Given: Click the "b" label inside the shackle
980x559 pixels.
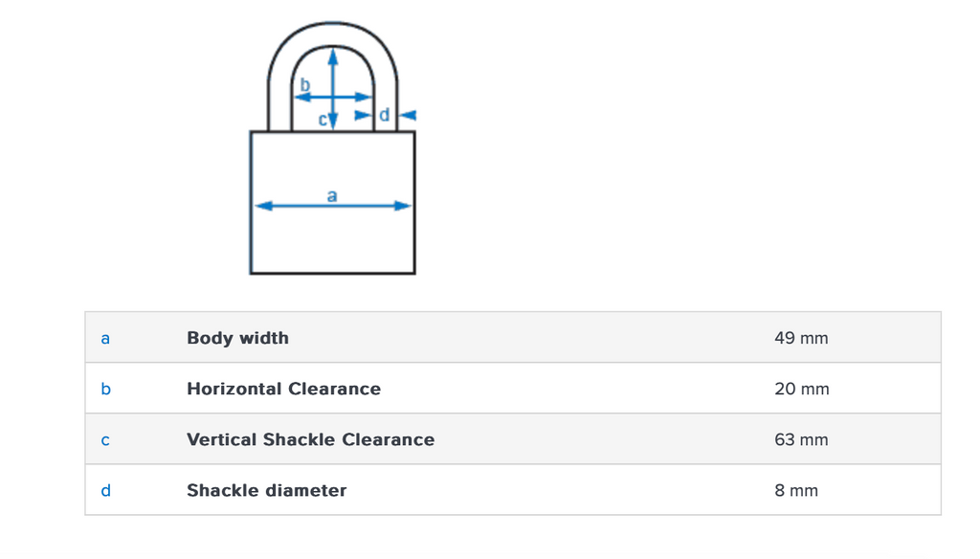Looking at the screenshot, I should [305, 85].
